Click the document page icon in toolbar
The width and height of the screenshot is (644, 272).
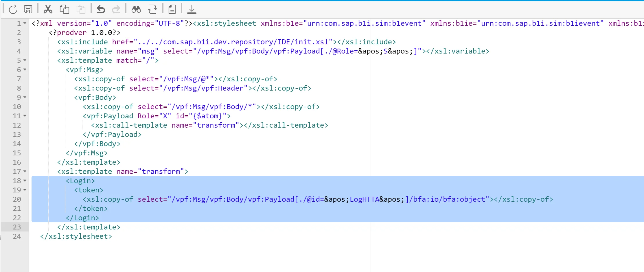click(x=172, y=9)
